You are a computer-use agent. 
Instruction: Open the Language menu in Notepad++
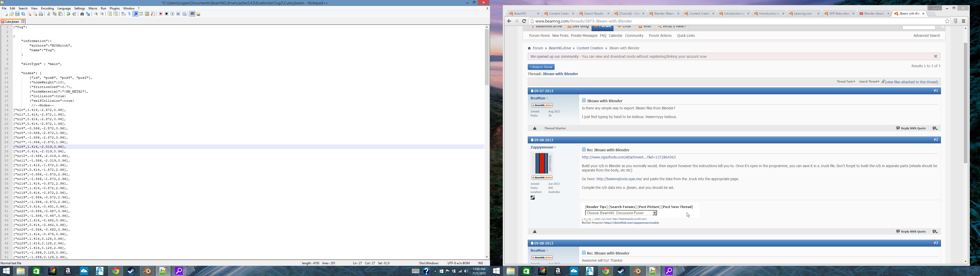coord(64,8)
